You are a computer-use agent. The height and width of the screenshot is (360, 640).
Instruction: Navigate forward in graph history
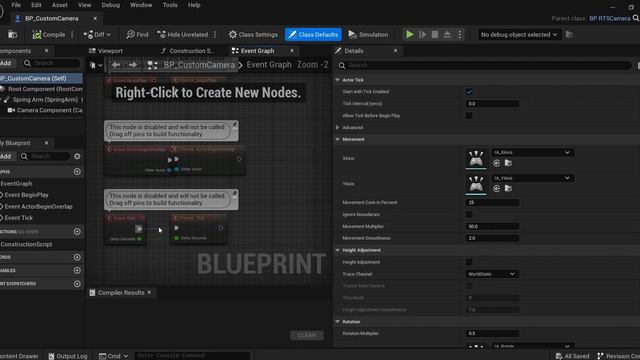[x=133, y=65]
